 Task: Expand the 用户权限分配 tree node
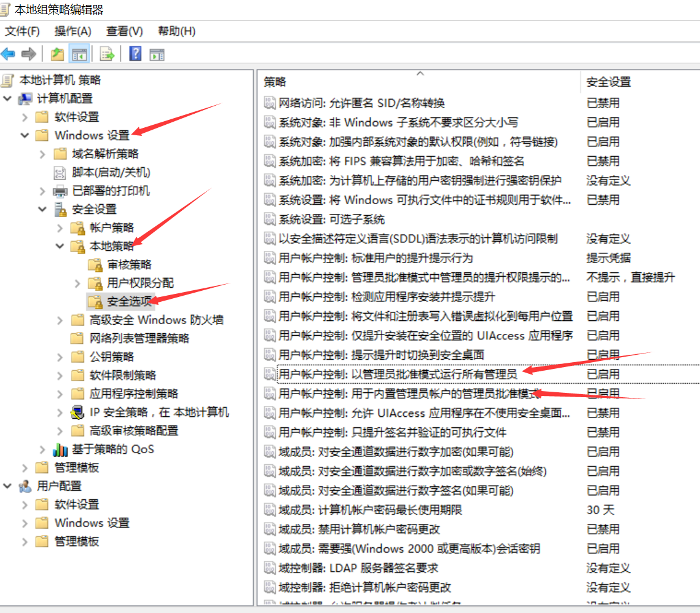pos(77,283)
